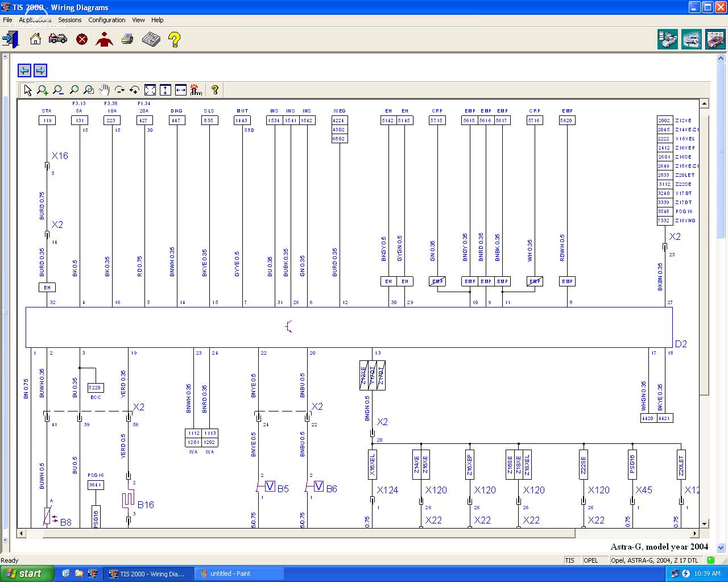The image size is (728, 582).
Task: Go to the home page icon
Action: (x=35, y=39)
